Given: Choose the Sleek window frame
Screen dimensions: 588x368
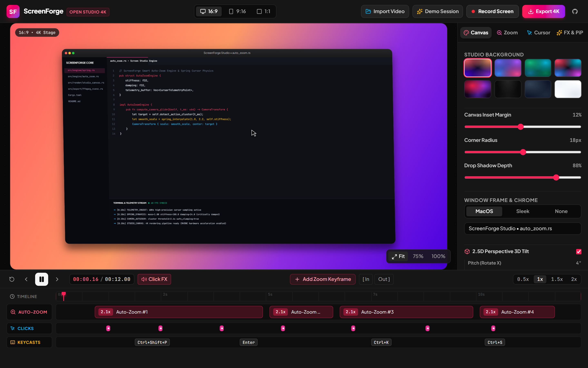Looking at the screenshot, I should [x=523, y=211].
